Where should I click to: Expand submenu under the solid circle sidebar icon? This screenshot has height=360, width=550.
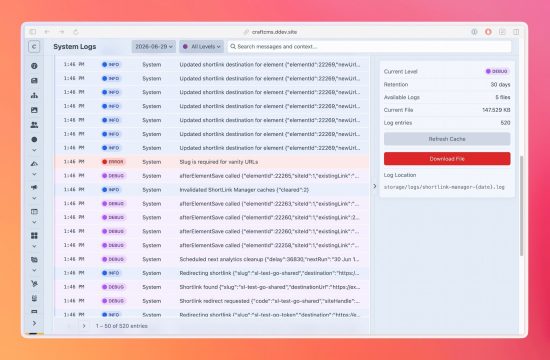pyautogui.click(x=34, y=150)
